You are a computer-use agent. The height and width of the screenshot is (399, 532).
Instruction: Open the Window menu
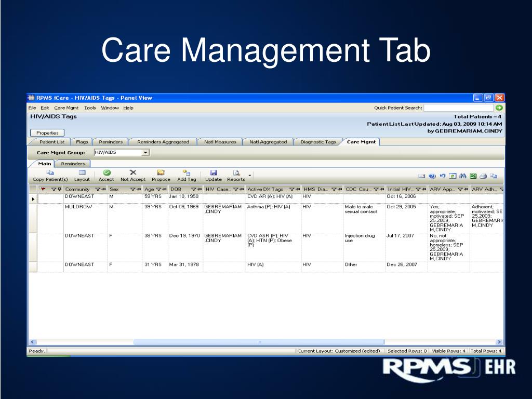tap(110, 108)
